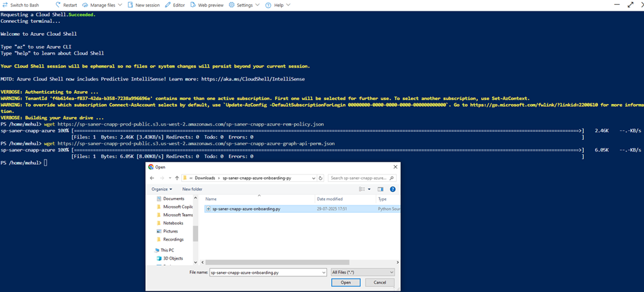
Task: Go up one folder level
Action: (176, 178)
